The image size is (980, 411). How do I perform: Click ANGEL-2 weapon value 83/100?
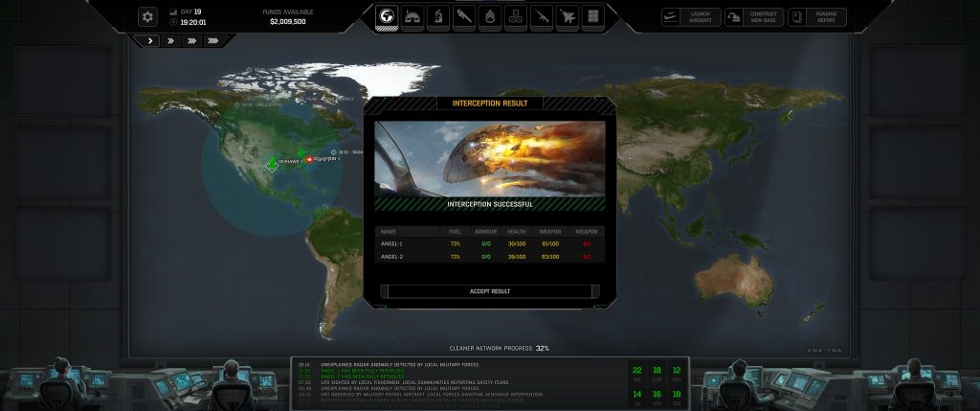click(550, 257)
